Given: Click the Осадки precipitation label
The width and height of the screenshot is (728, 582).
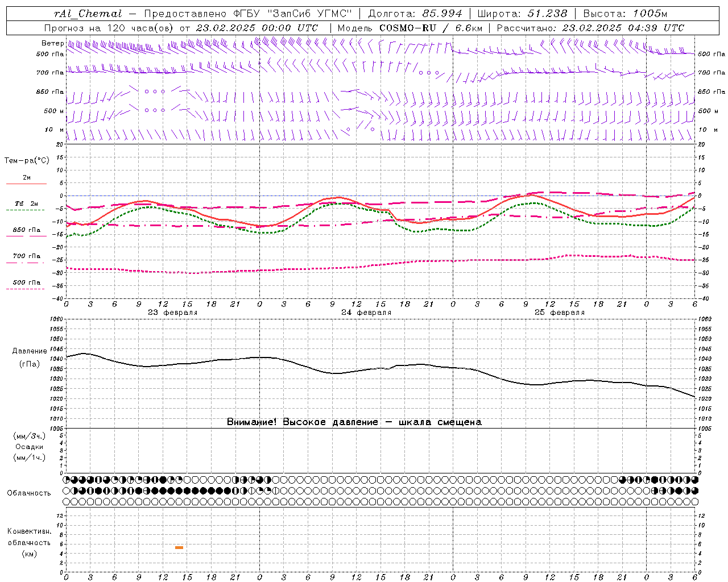Looking at the screenshot, I should 30,447.
